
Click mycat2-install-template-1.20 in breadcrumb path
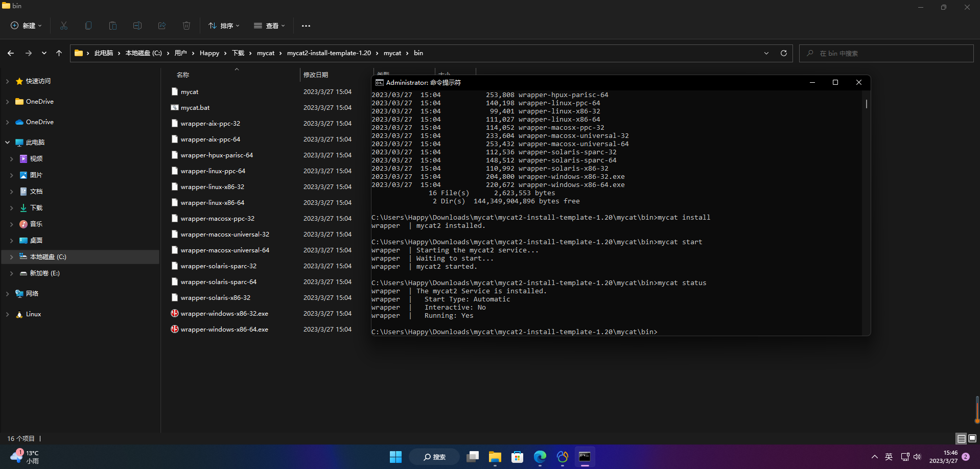pyautogui.click(x=329, y=53)
